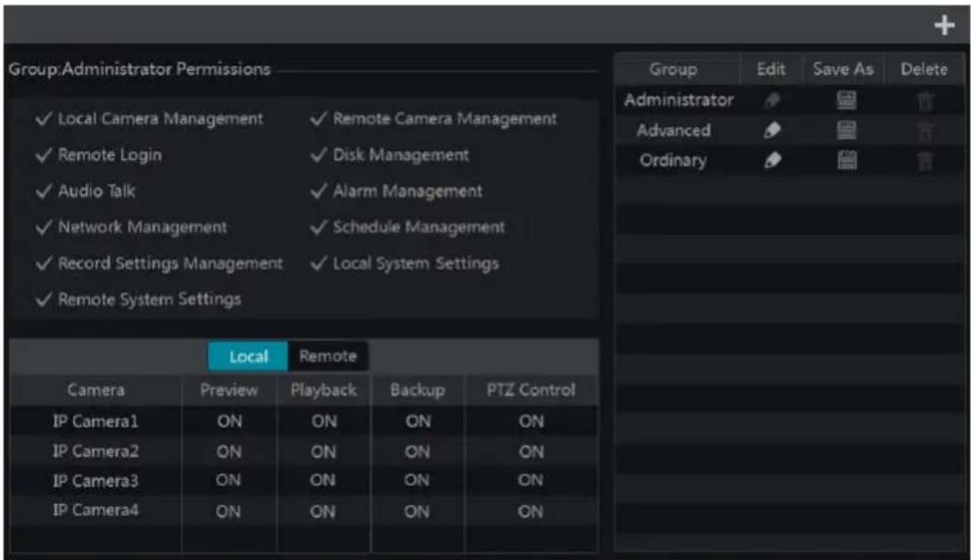Click the Playback column header

pyautogui.click(x=323, y=390)
